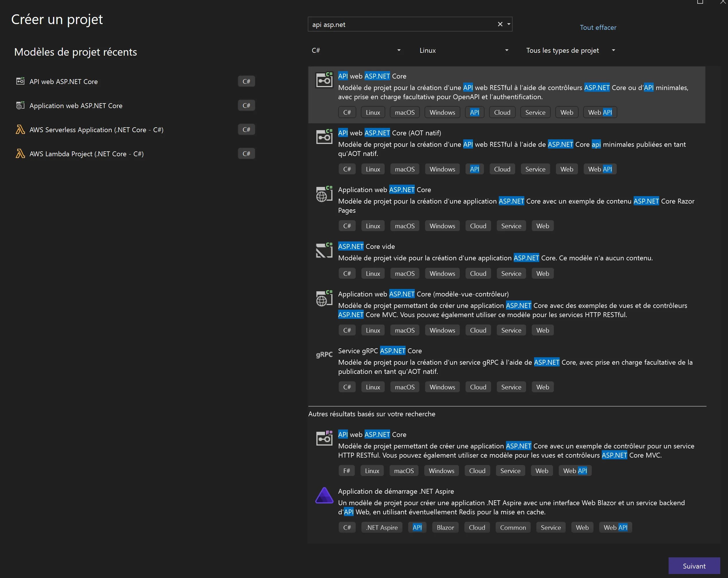Image resolution: width=728 pixels, height=578 pixels.
Task: Click the API web ASP.NET Core (AOT natif) icon
Action: 324,137
